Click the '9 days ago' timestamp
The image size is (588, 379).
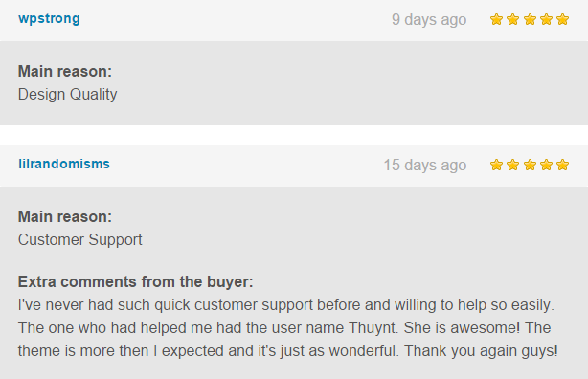tap(429, 20)
